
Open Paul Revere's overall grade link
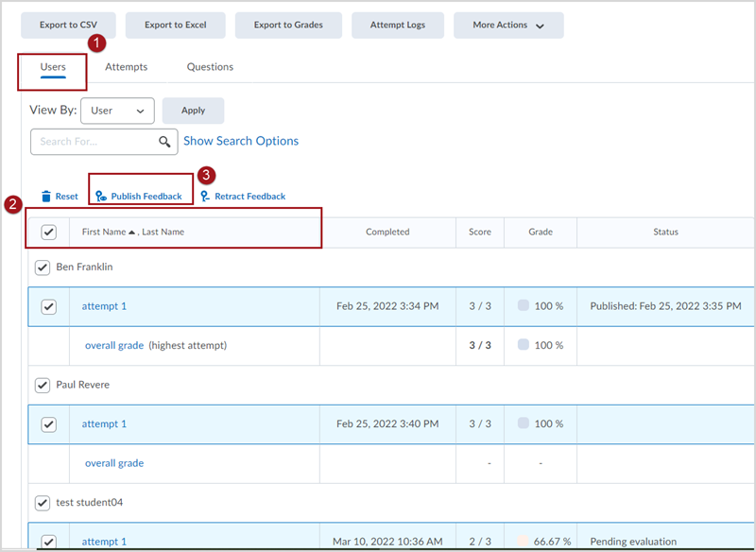pyautogui.click(x=114, y=463)
